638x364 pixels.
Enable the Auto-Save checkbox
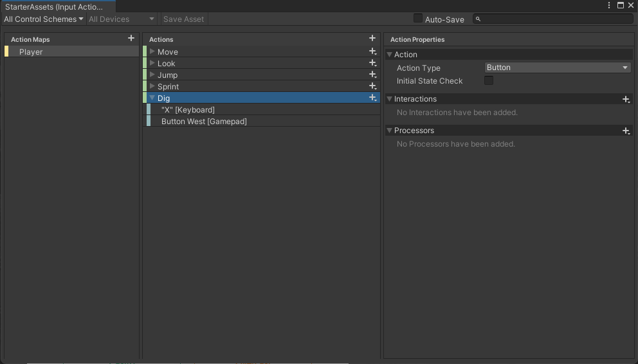tap(418, 19)
